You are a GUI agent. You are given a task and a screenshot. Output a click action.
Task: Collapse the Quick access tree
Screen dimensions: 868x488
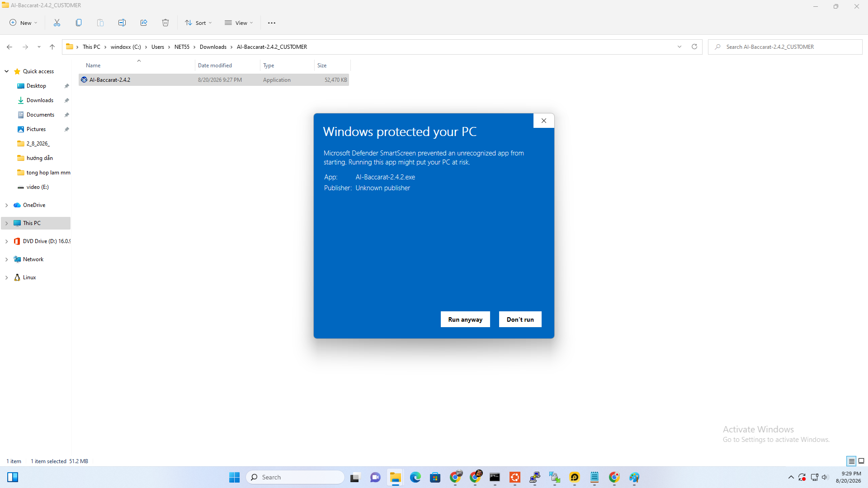point(7,71)
